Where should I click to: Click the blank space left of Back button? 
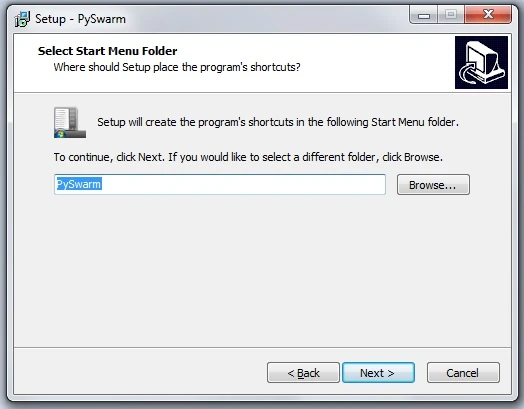140,373
